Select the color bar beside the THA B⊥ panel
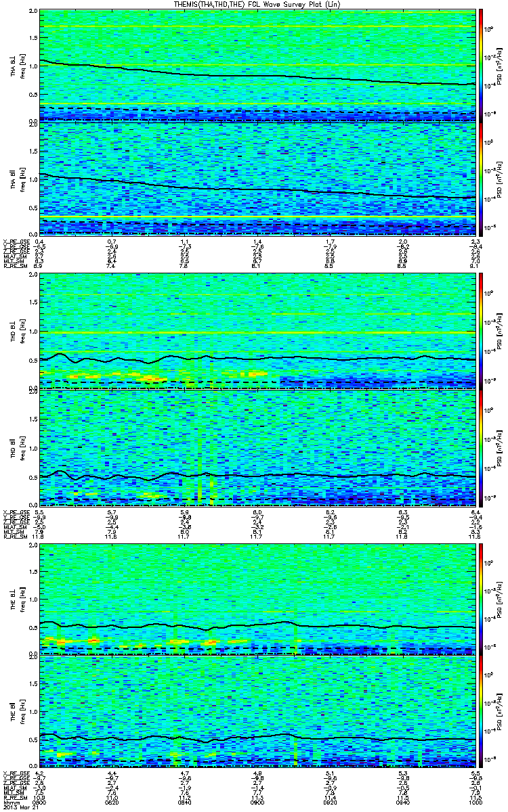Image resolution: width=508 pixels, height=812 pixels. [x=482, y=64]
